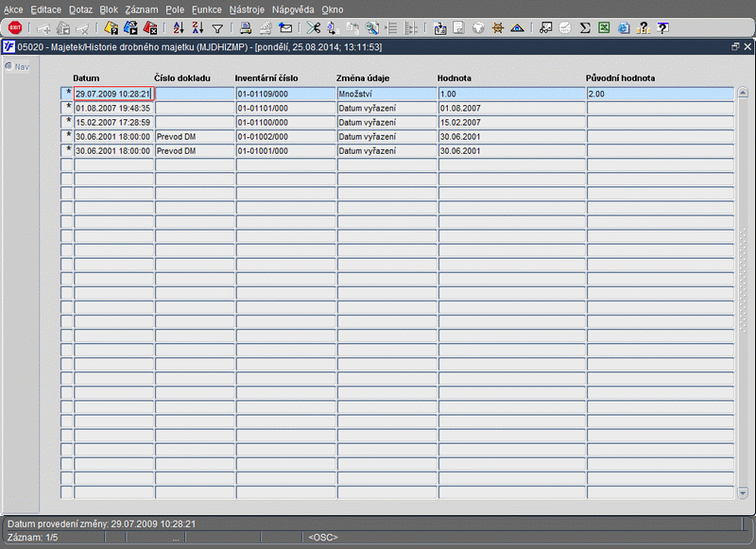Click the date cell 15.02.2007 17:28:59
The width and height of the screenshot is (756, 549).
(113, 122)
